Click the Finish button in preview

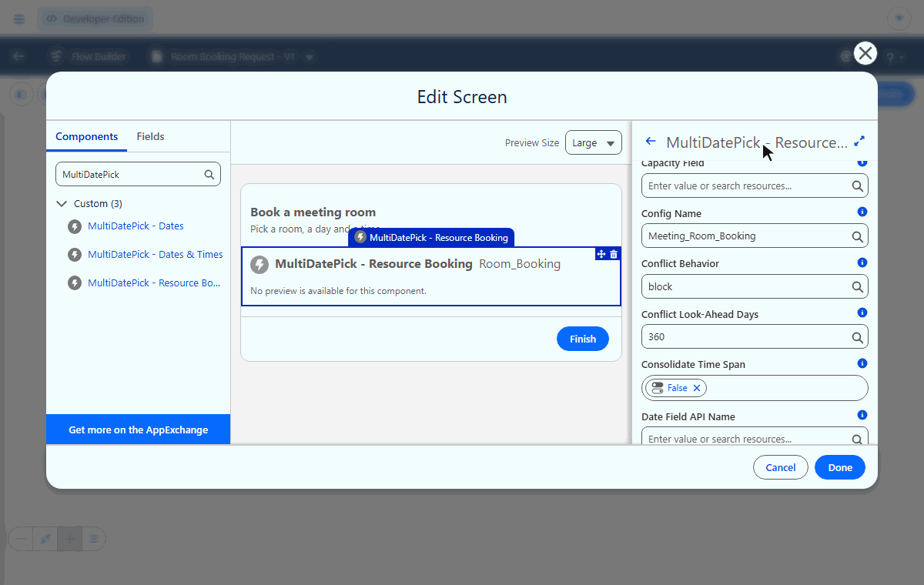coord(583,339)
